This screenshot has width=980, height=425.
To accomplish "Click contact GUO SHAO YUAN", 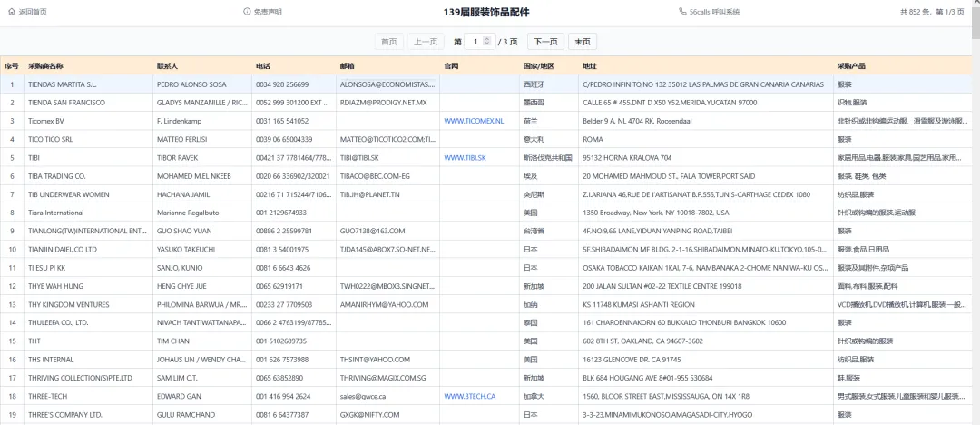I will pos(183,231).
